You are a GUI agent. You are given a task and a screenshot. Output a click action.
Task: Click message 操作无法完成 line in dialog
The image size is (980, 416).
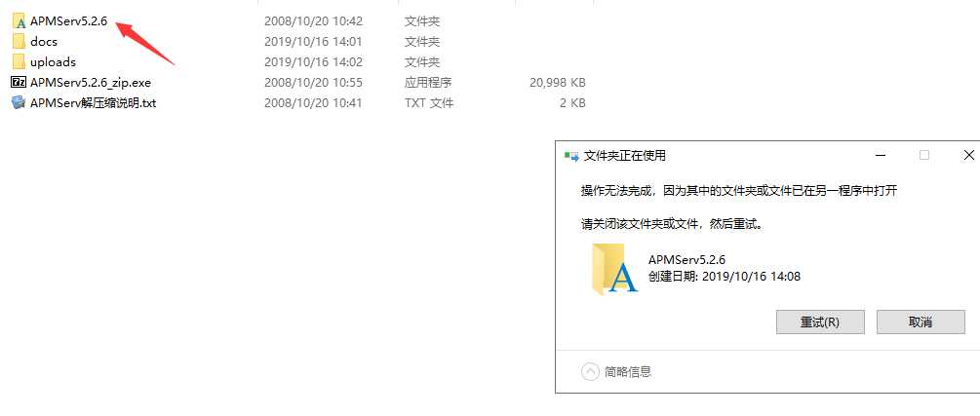coord(739,191)
